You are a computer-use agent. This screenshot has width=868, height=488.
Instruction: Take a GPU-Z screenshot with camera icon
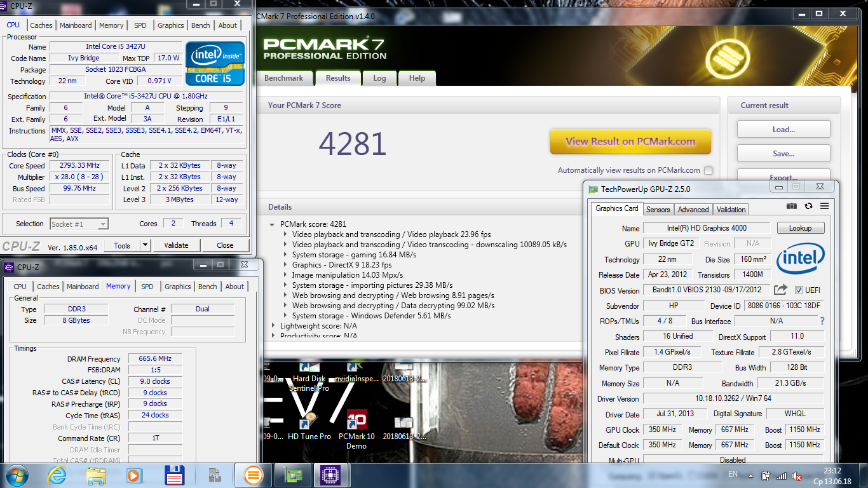click(x=792, y=206)
